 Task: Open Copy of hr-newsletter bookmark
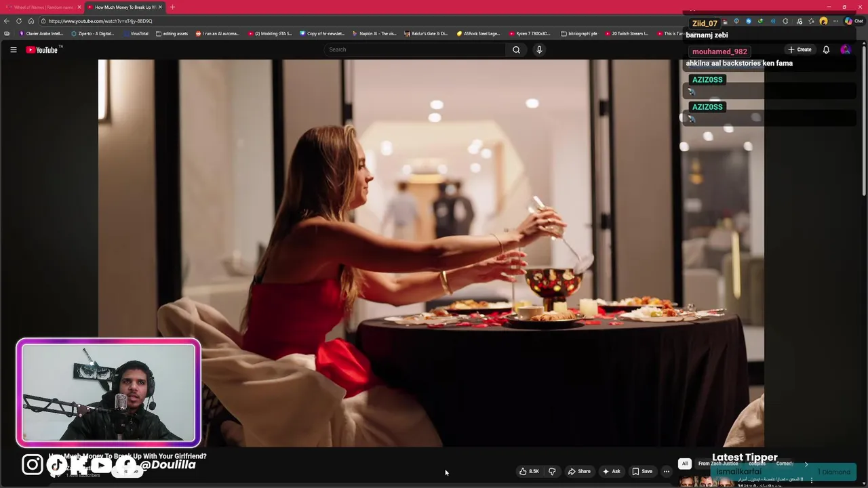[x=322, y=33]
